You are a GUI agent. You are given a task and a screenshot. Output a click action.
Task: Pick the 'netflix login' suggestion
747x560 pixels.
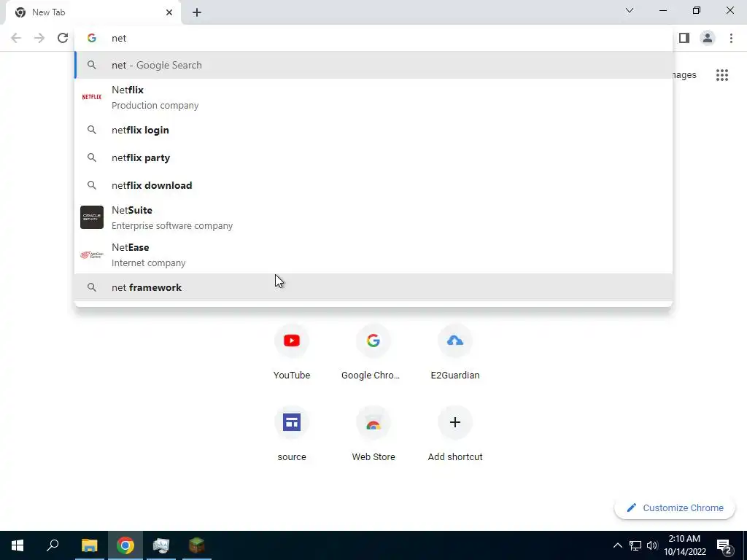pos(373,130)
